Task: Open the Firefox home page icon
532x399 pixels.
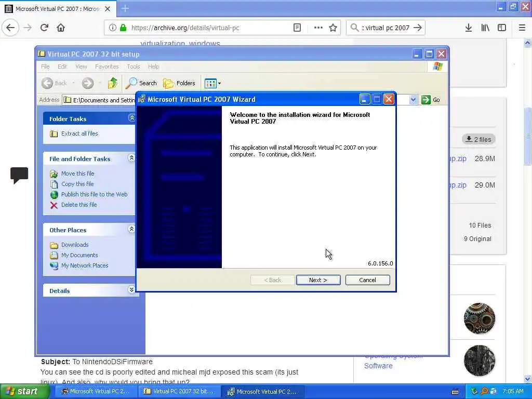Action: 61,28
